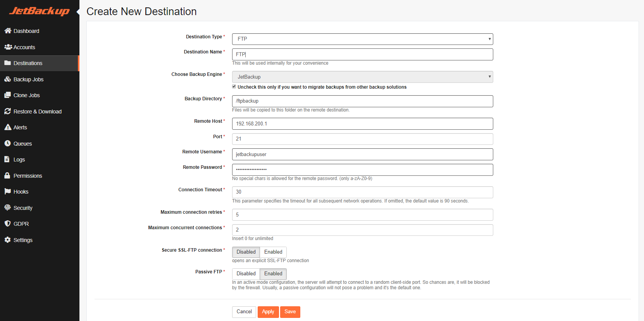Open the Hooks menu item
The image size is (644, 321).
40,192
